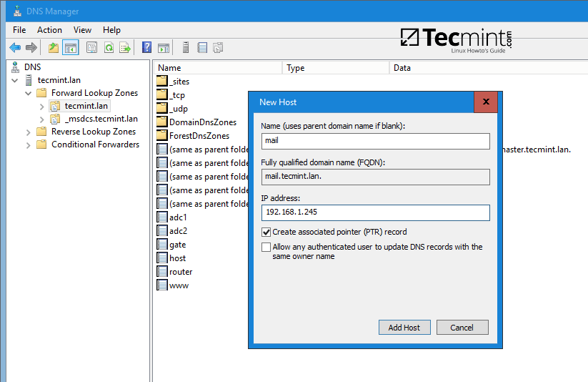588x382 pixels.
Task: Click the Up One Level folder icon
Action: coord(53,48)
